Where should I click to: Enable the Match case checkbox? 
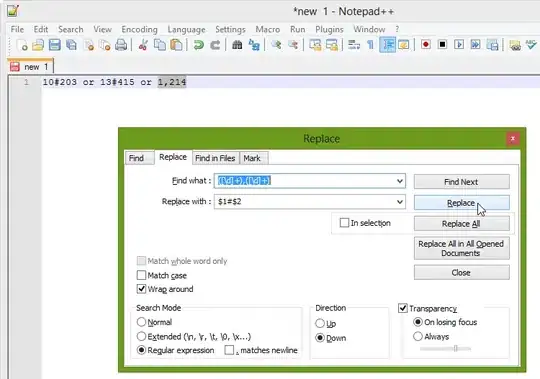tap(141, 275)
